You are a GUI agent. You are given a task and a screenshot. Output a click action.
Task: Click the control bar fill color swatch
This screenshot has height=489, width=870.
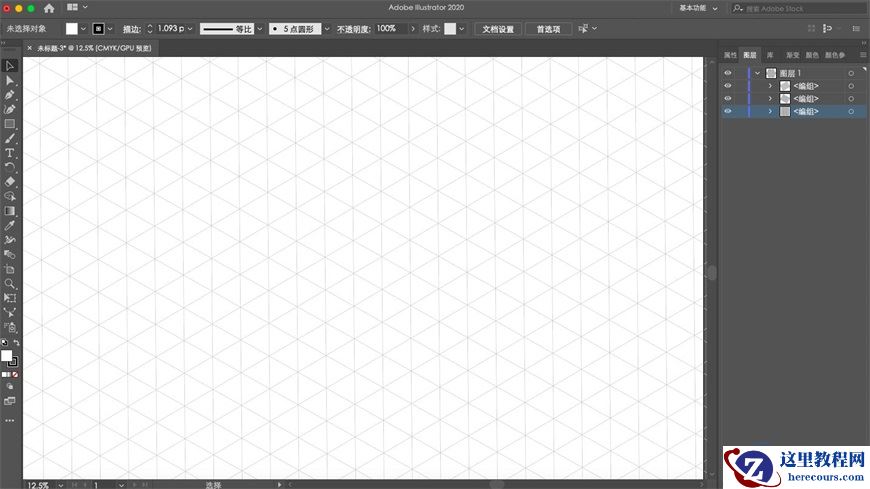coord(72,29)
